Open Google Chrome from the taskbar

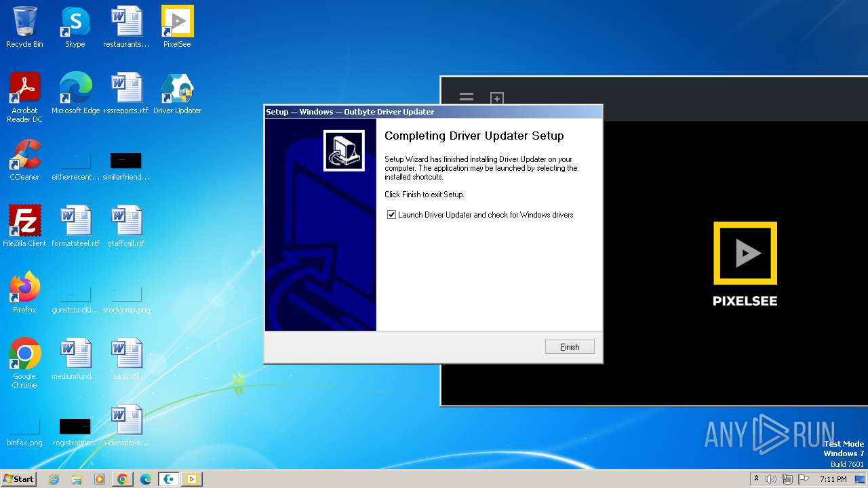[123, 479]
